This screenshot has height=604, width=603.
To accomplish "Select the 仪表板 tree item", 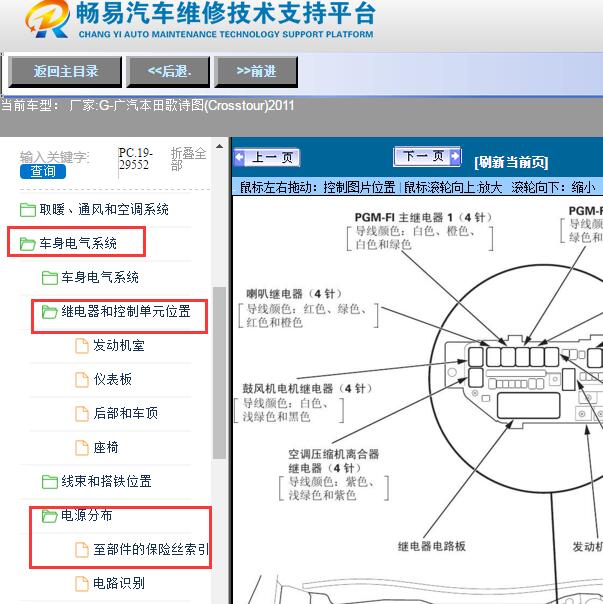I will click(x=113, y=379).
